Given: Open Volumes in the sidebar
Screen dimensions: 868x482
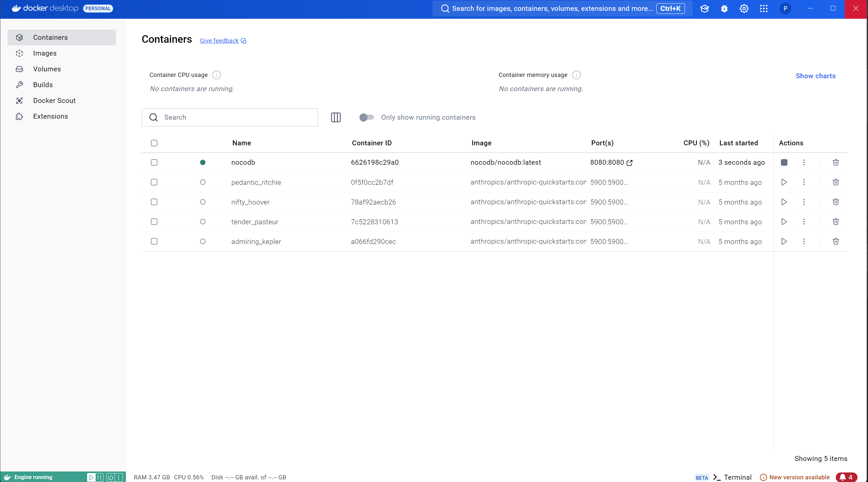Looking at the screenshot, I should tap(47, 69).
